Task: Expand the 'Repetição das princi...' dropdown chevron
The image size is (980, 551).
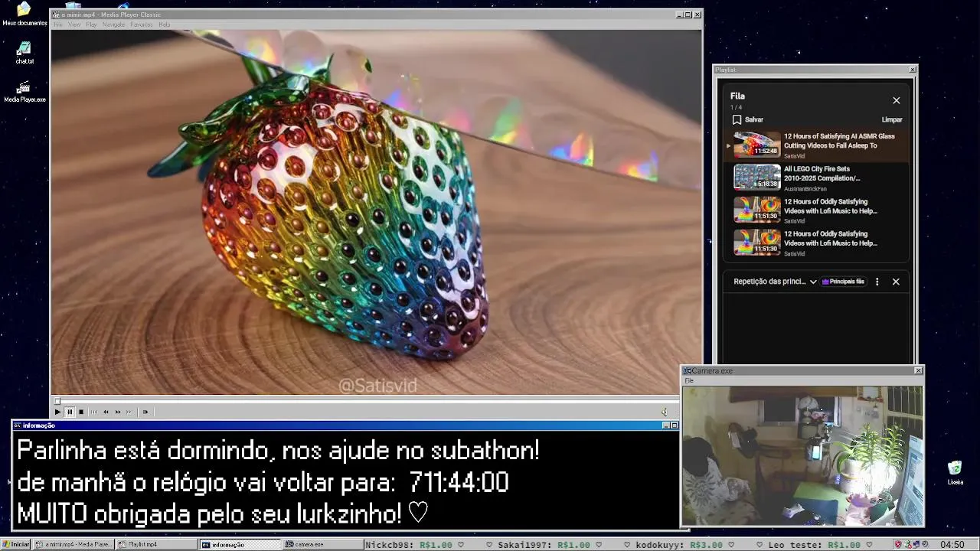Action: pos(813,282)
